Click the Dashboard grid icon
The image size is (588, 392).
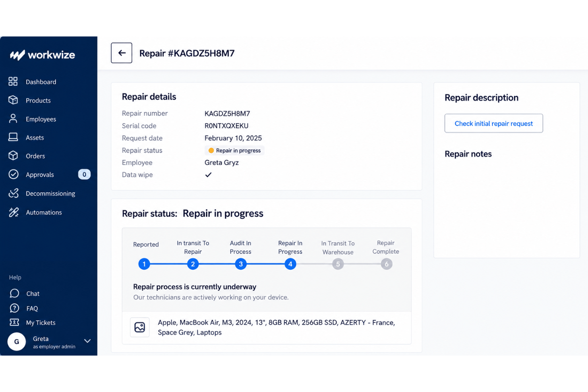pos(13,81)
